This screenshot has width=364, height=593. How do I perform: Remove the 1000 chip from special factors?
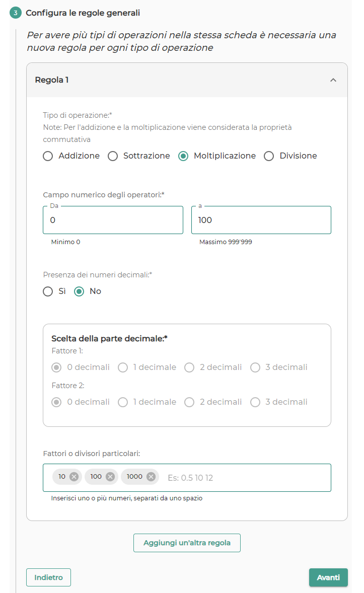coord(151,477)
